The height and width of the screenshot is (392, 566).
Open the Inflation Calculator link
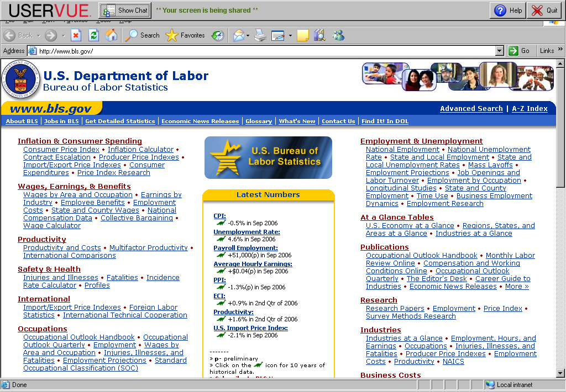tap(140, 149)
